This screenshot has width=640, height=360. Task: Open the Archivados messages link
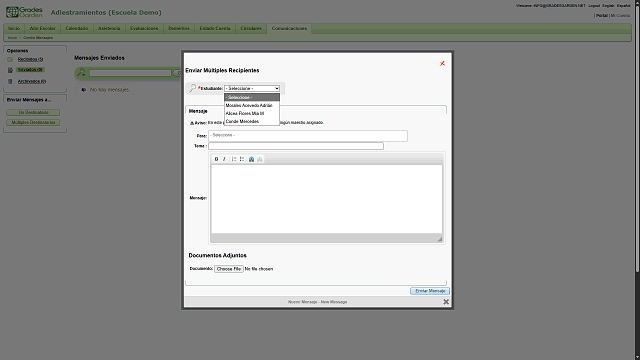(x=31, y=81)
